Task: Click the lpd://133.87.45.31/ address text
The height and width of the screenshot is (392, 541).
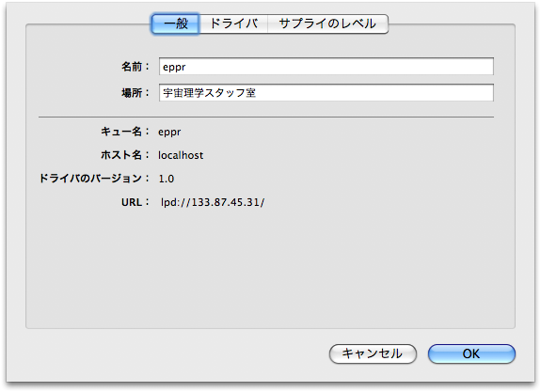Action: point(213,202)
